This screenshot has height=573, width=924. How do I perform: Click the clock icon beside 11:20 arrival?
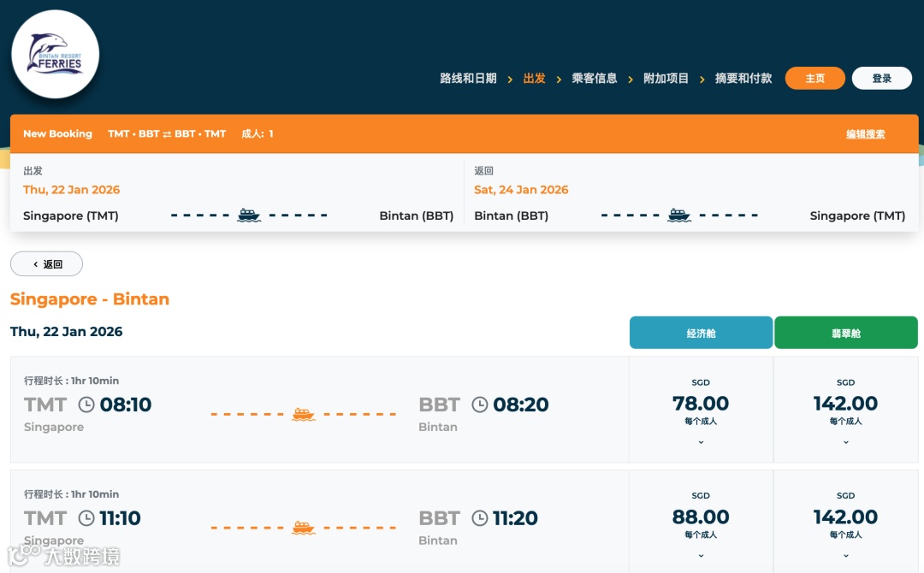[480, 518]
